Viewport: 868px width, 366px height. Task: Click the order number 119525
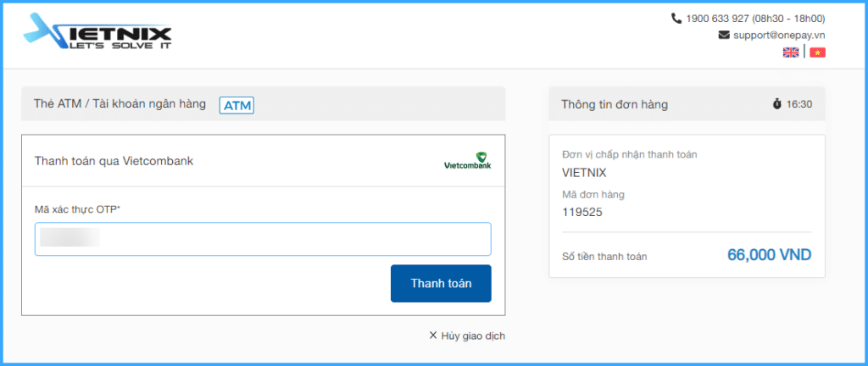[582, 212]
